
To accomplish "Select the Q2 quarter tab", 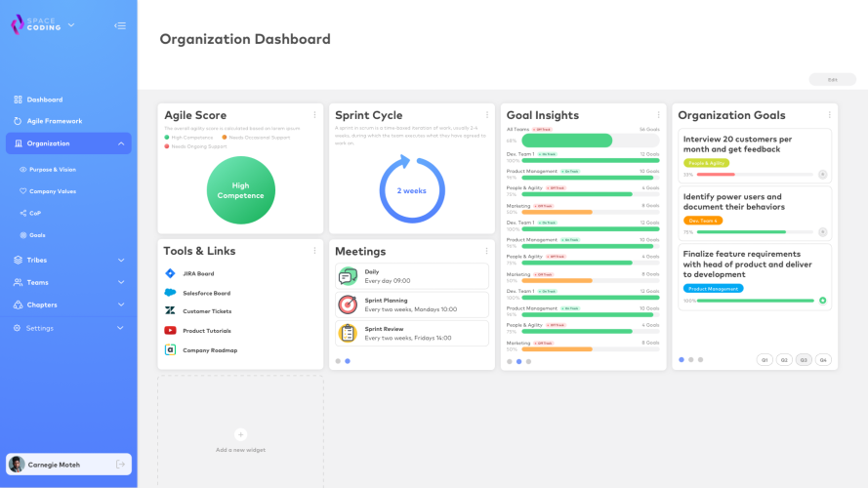I will point(784,359).
